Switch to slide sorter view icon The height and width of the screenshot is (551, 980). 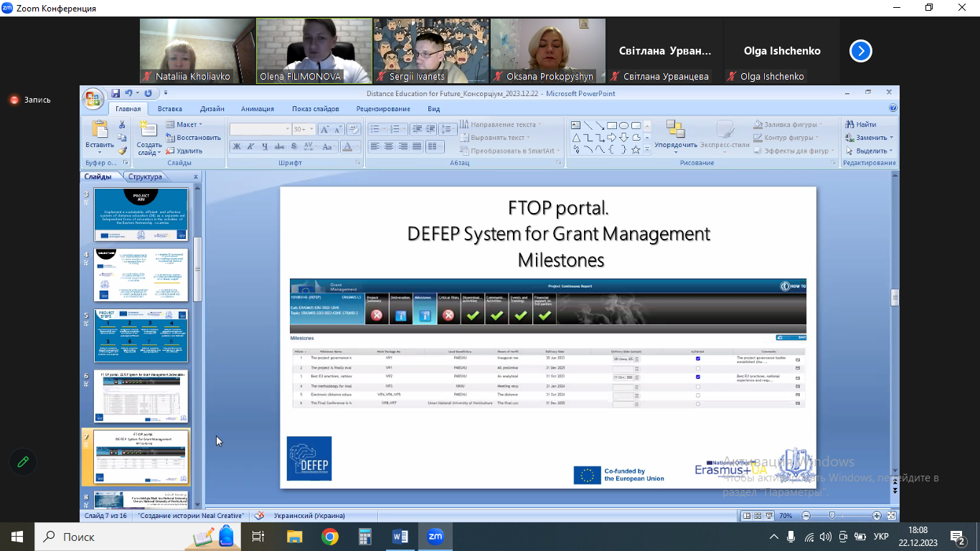[758, 516]
